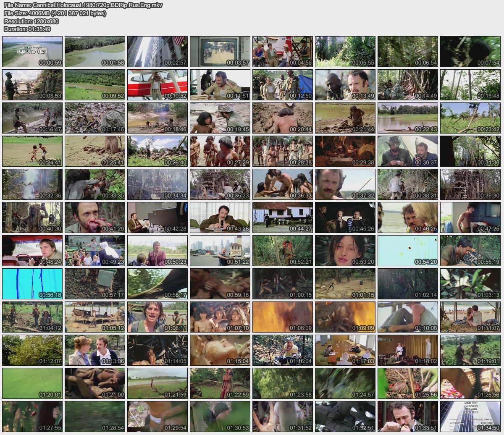This screenshot has height=435, width=504.
Task: Select the man at desk thumbnail at 00:43:28
Action: click(x=220, y=217)
